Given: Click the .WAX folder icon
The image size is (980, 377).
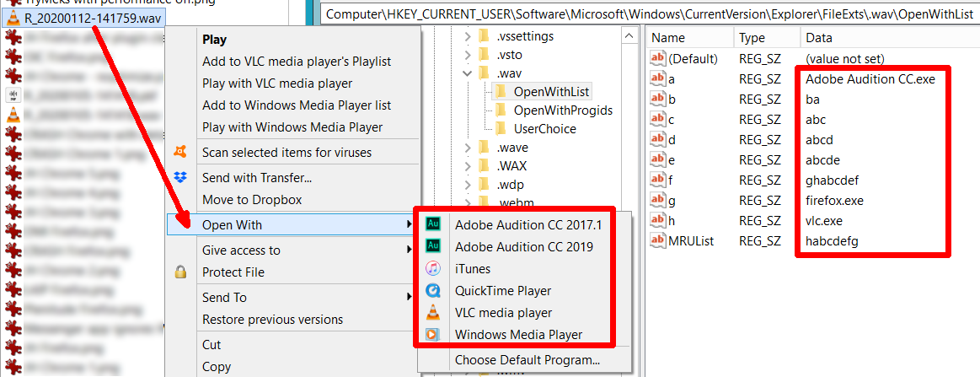Looking at the screenshot, I should coord(483,166).
